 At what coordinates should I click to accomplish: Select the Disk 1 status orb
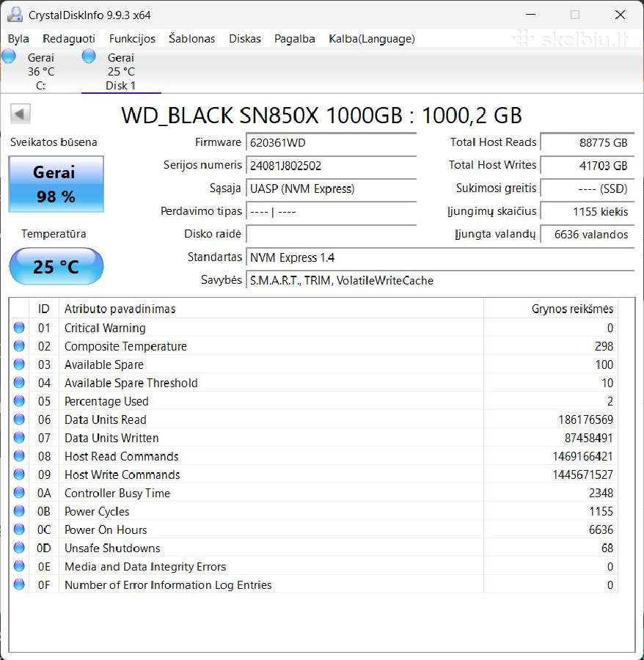tap(89, 56)
